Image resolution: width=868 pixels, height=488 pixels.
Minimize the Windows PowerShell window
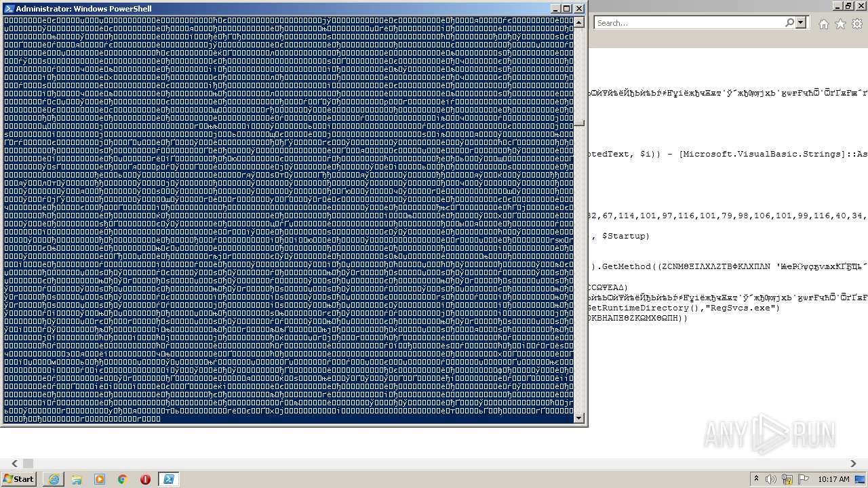555,9
